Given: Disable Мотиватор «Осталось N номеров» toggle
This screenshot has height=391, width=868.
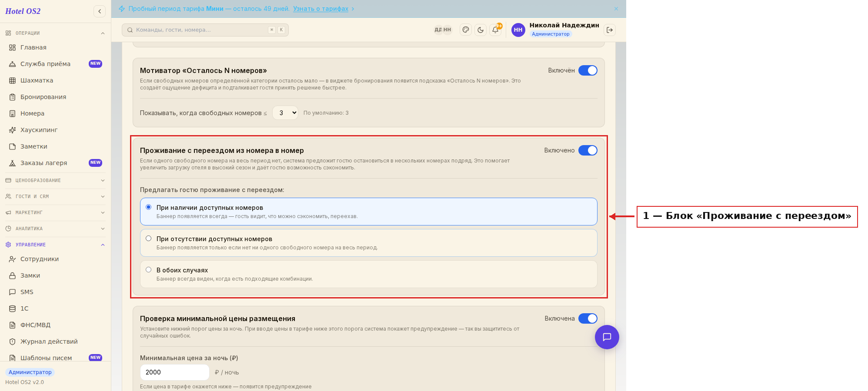Looking at the screenshot, I should [588, 70].
